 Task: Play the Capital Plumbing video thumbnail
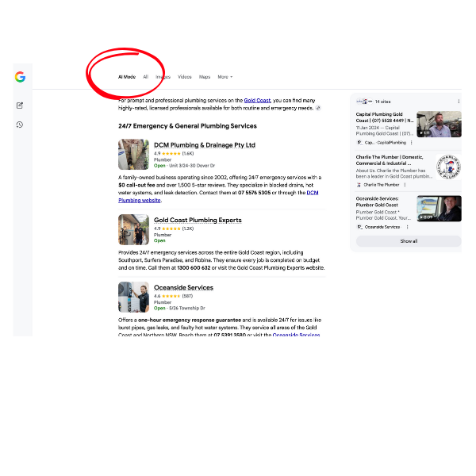pyautogui.click(x=439, y=125)
